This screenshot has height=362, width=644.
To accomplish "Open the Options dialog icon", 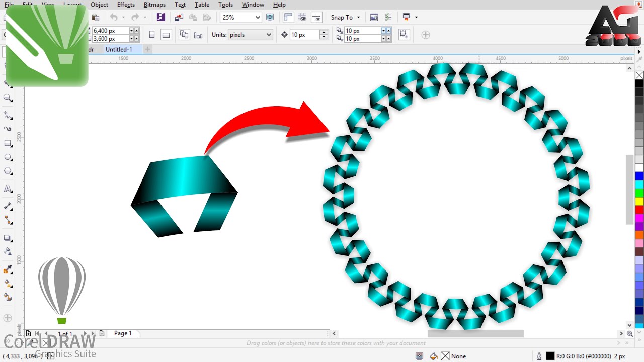I will click(x=388, y=17).
